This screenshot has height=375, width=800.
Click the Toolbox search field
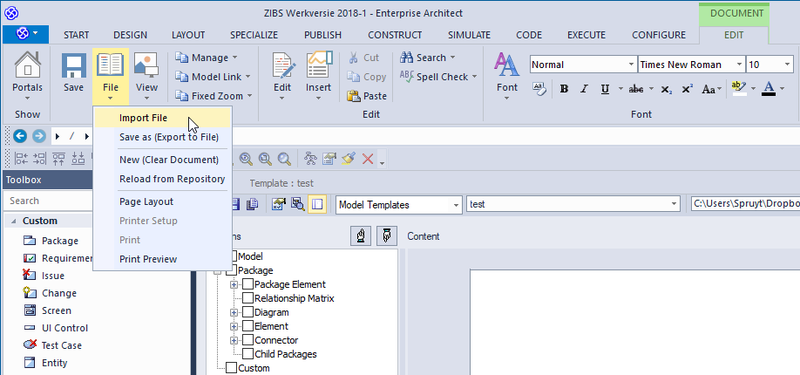click(x=47, y=201)
